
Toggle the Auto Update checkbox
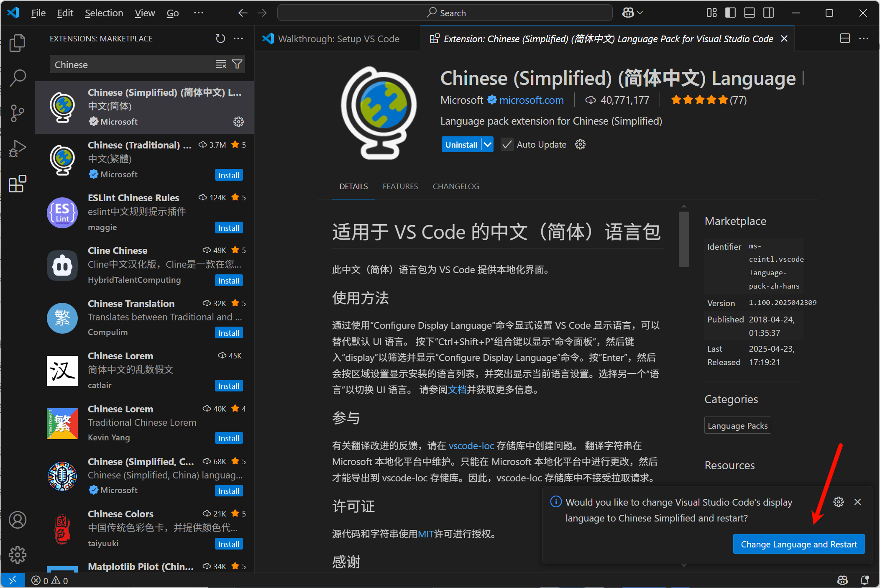tap(507, 145)
